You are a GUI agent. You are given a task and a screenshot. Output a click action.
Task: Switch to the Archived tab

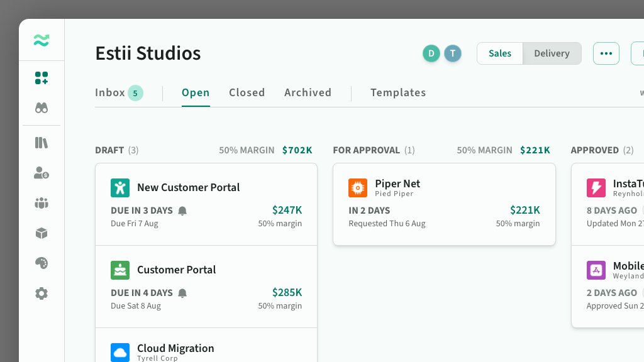click(x=308, y=93)
